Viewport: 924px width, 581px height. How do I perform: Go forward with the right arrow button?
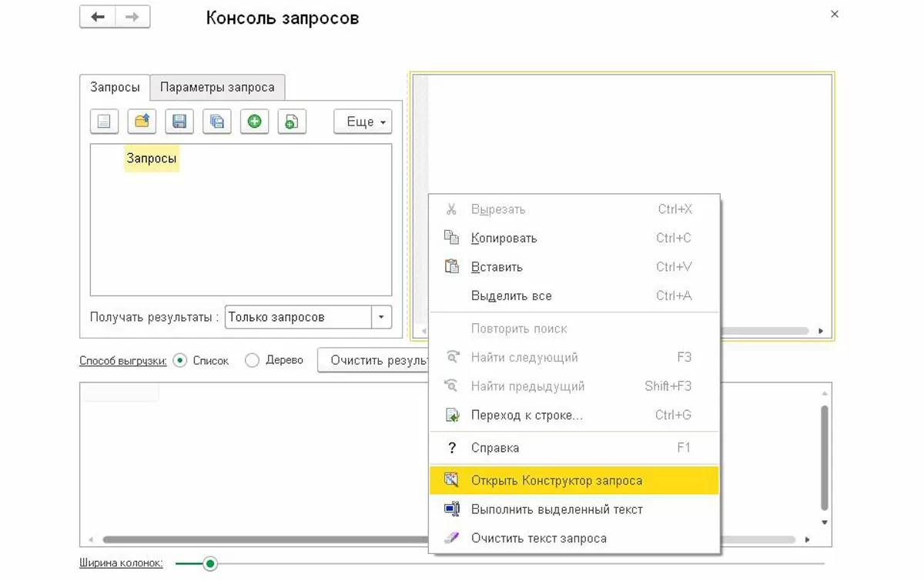132,17
